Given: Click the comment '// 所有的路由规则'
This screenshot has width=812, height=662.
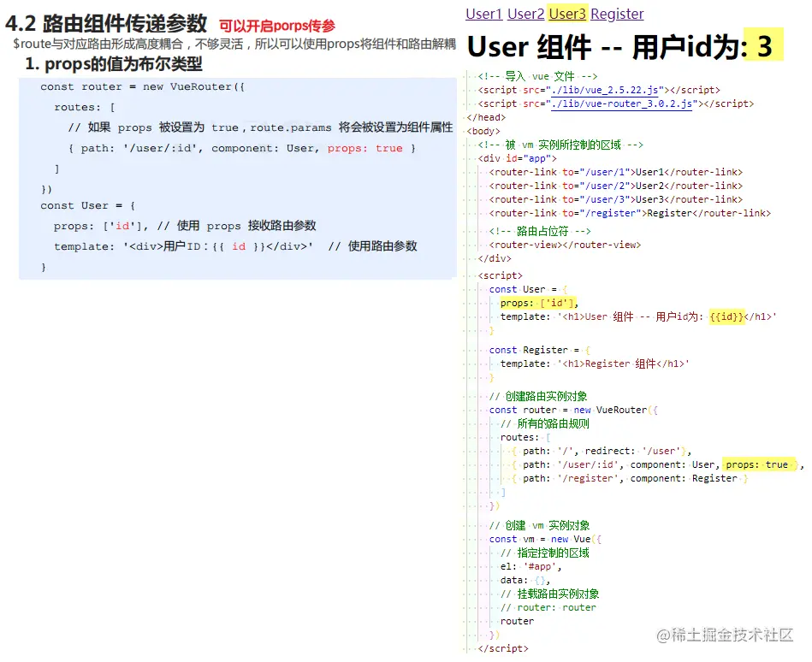Looking at the screenshot, I should (x=545, y=424).
